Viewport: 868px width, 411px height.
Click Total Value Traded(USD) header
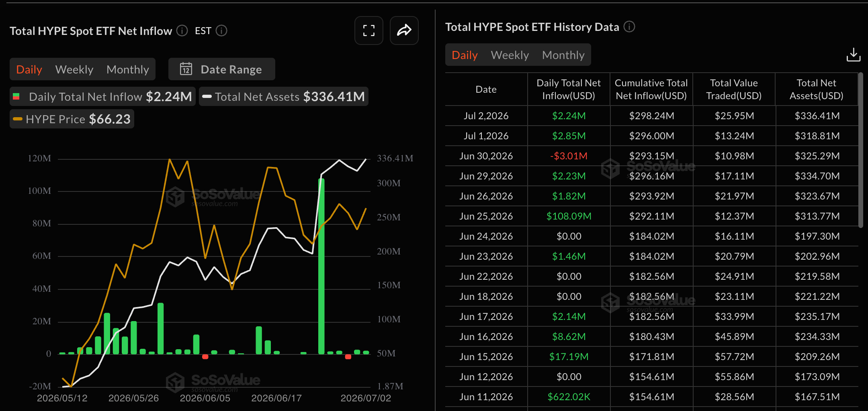[734, 90]
